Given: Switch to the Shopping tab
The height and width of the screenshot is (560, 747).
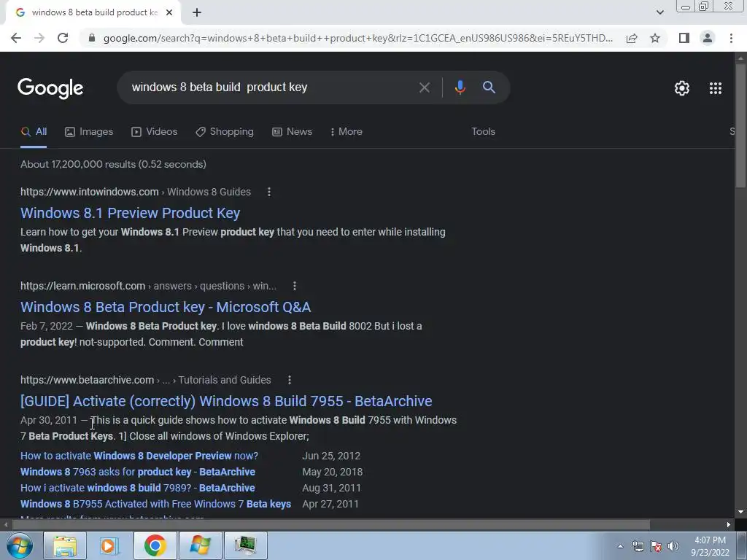Looking at the screenshot, I should click(225, 132).
